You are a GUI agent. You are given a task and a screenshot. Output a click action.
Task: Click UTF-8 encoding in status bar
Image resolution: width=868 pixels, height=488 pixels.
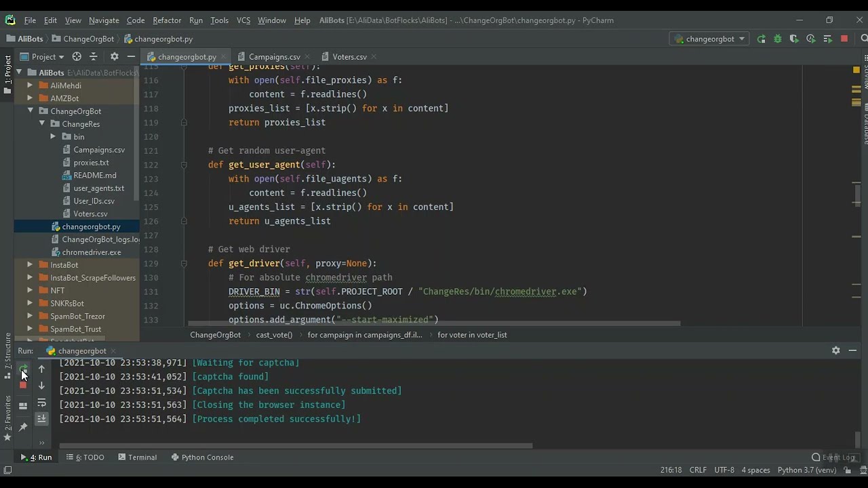(x=724, y=470)
